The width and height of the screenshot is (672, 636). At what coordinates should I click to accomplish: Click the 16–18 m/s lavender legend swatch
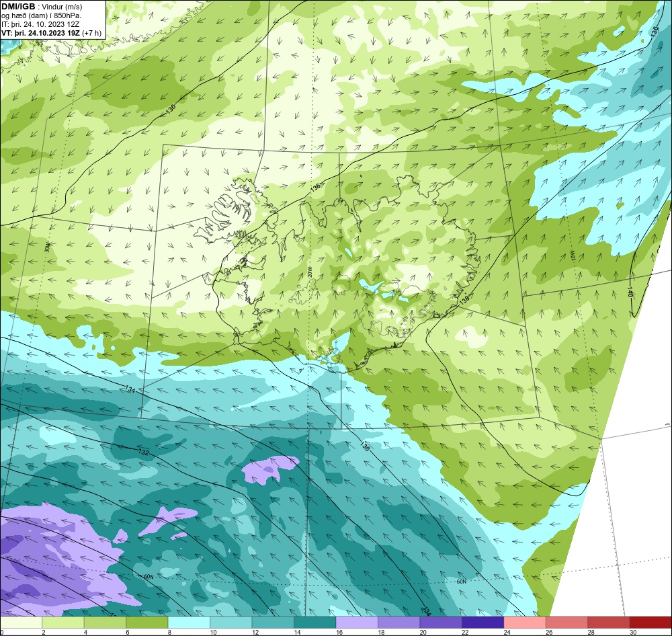(357, 623)
